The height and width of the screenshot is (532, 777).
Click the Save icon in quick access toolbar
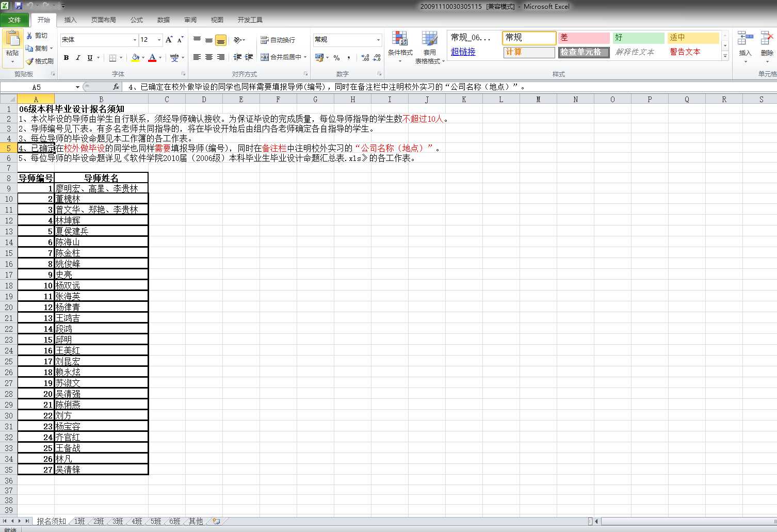click(19, 6)
